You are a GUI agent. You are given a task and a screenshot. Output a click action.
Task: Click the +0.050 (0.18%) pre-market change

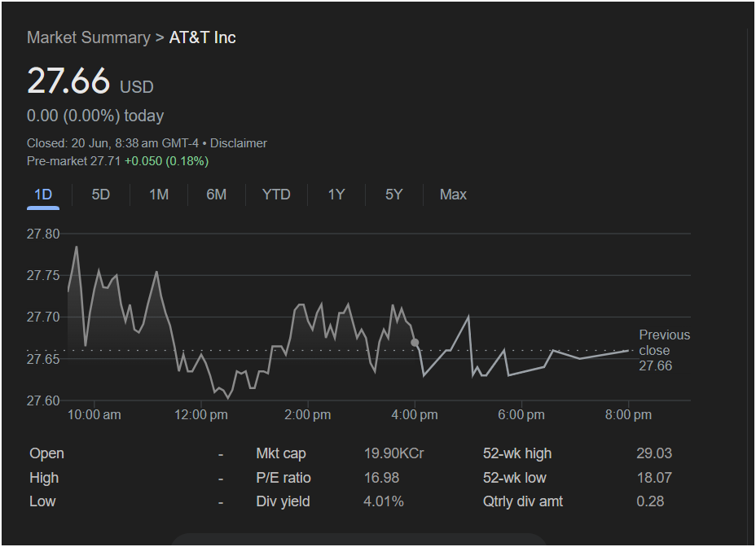tap(166, 161)
